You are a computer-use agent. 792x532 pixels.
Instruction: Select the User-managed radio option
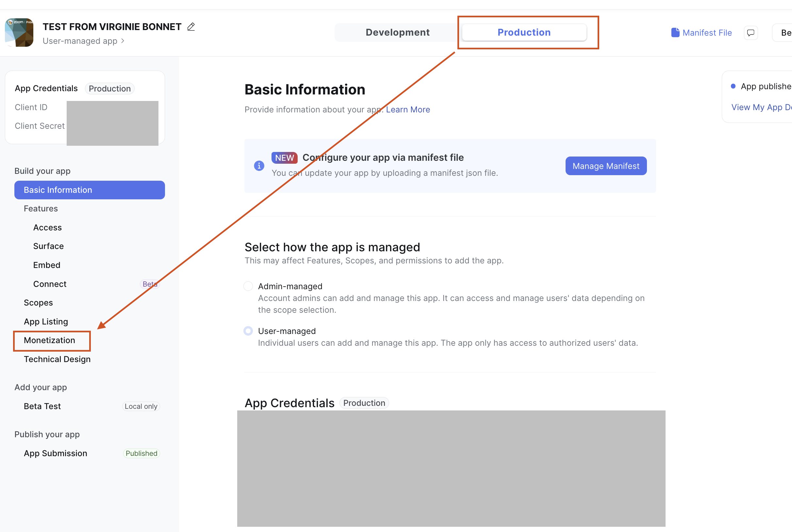pos(248,331)
